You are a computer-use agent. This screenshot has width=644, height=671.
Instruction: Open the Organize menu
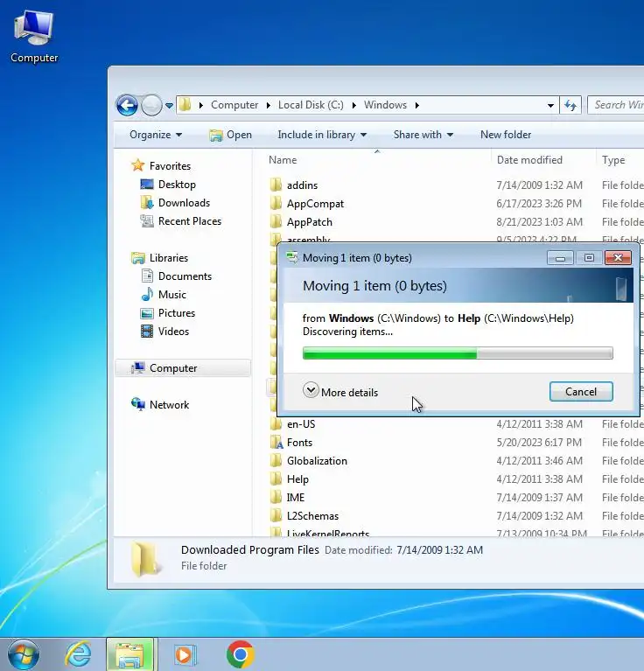(x=156, y=135)
